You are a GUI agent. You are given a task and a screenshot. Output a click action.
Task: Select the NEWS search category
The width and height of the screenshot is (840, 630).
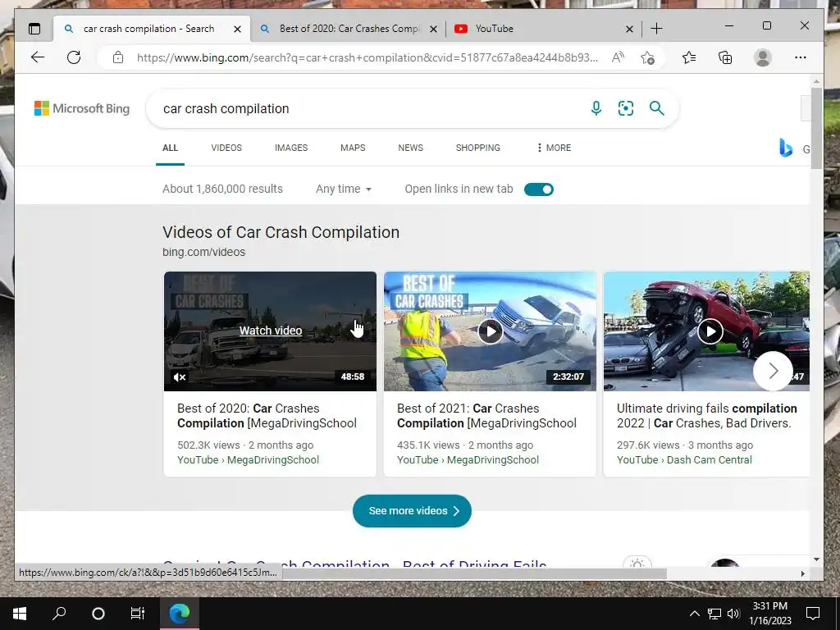pos(410,148)
